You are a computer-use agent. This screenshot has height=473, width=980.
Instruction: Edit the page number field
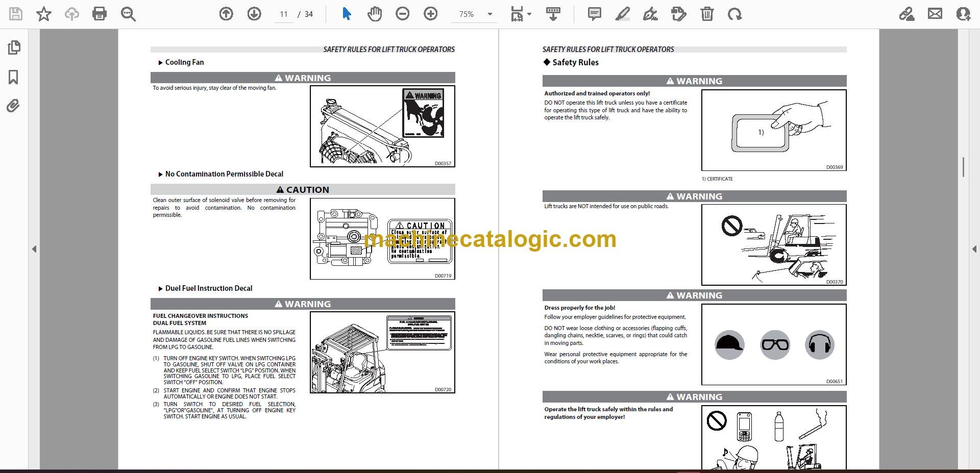click(284, 14)
